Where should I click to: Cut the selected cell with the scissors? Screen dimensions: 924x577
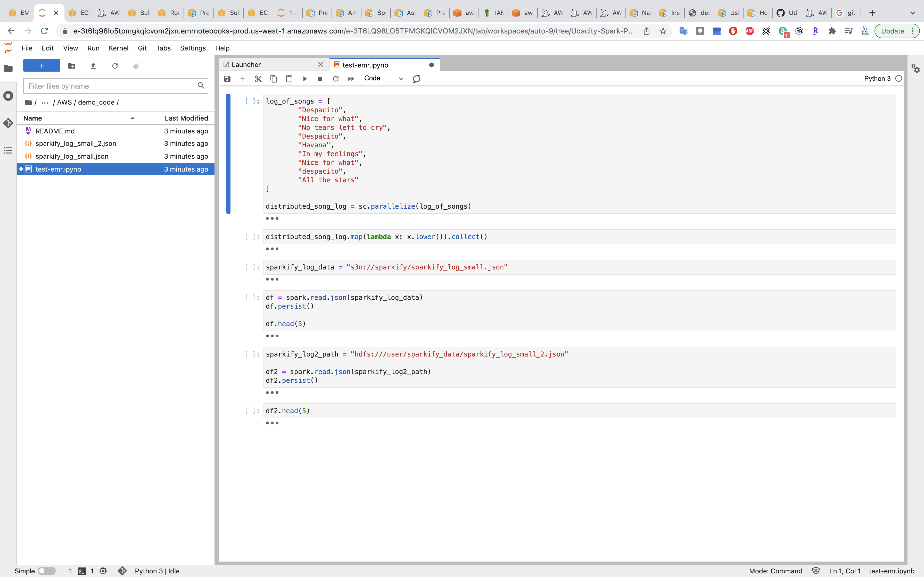tap(258, 79)
